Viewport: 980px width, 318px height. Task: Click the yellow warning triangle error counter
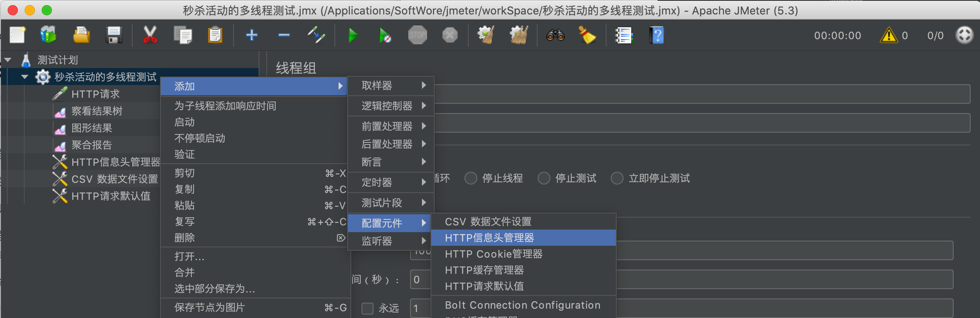[889, 35]
